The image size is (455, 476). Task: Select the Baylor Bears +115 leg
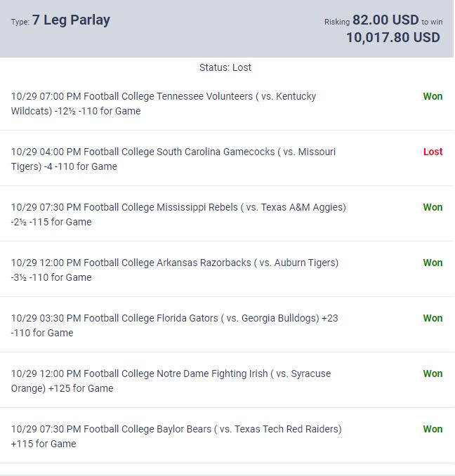click(x=176, y=436)
